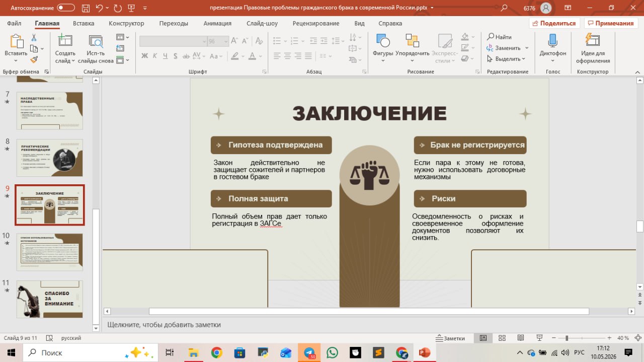The width and height of the screenshot is (644, 362).
Task: Open the Файл menu
Action: 14,23
